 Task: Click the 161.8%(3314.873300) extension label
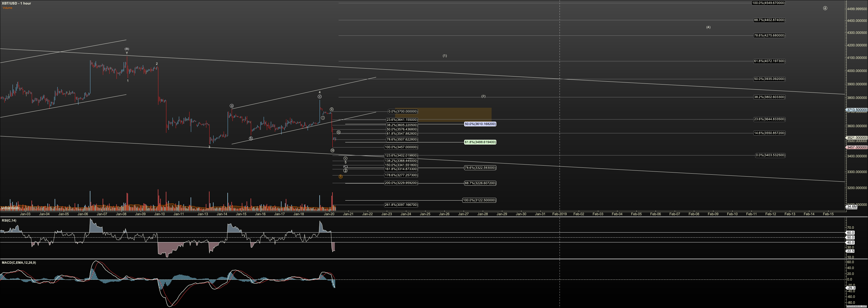tap(401, 169)
